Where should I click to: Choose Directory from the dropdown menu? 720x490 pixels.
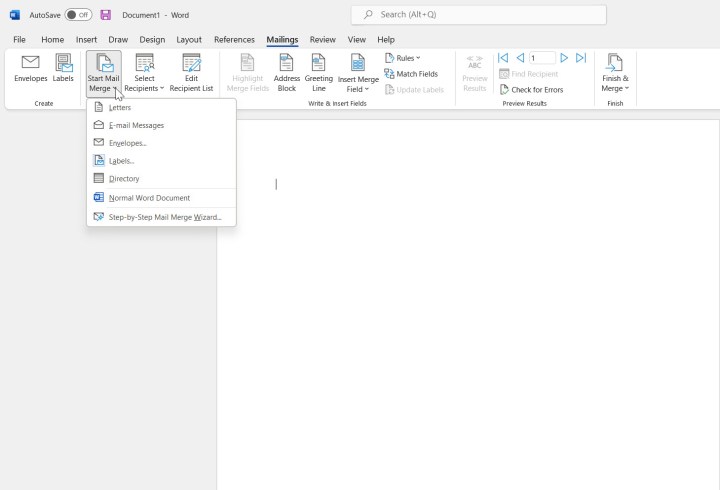click(124, 178)
